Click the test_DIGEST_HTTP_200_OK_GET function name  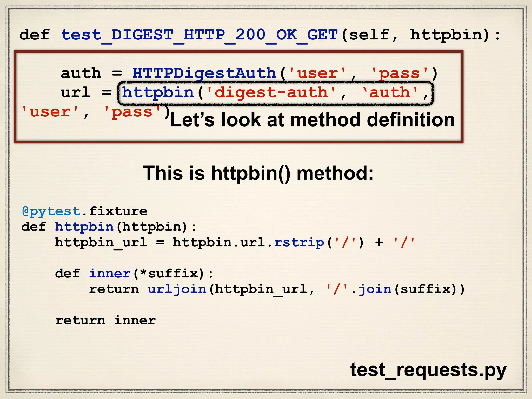(199, 35)
